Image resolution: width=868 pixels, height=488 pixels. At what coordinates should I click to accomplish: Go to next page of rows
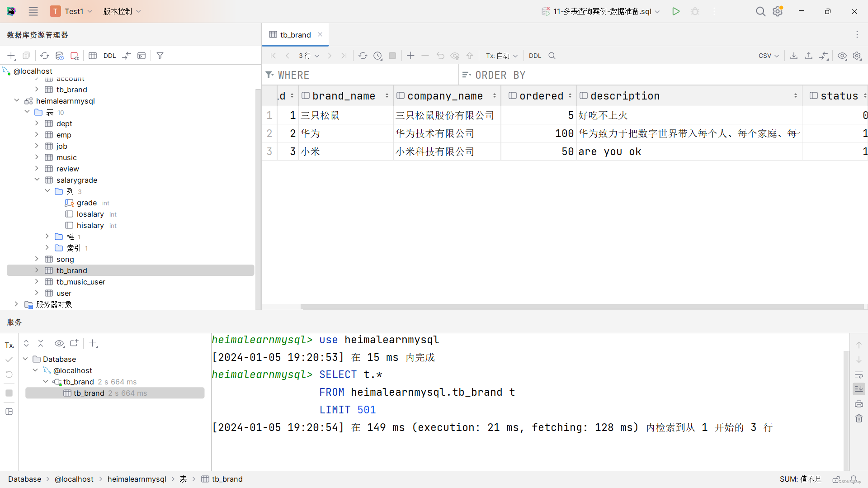[x=330, y=56]
